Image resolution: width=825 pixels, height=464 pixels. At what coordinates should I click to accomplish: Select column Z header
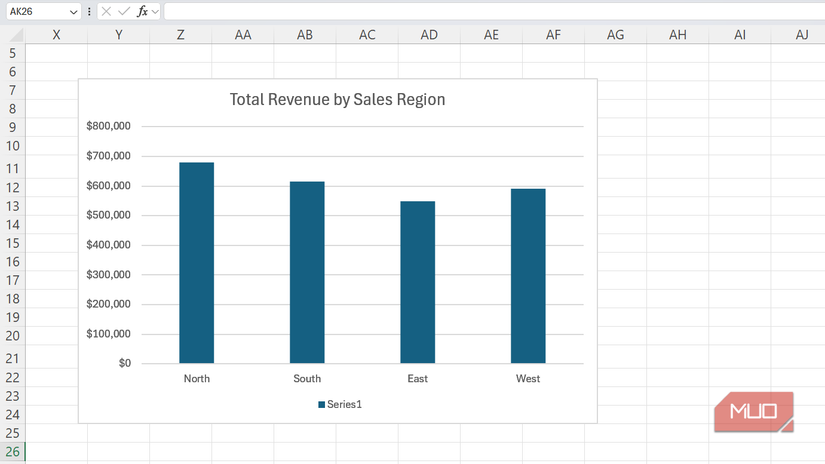pyautogui.click(x=180, y=35)
